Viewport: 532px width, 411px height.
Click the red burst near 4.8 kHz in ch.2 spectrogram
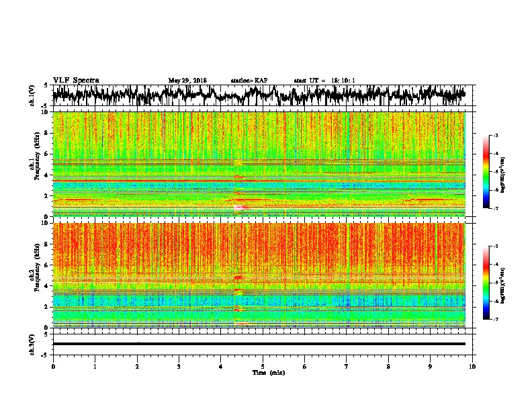tap(238, 278)
